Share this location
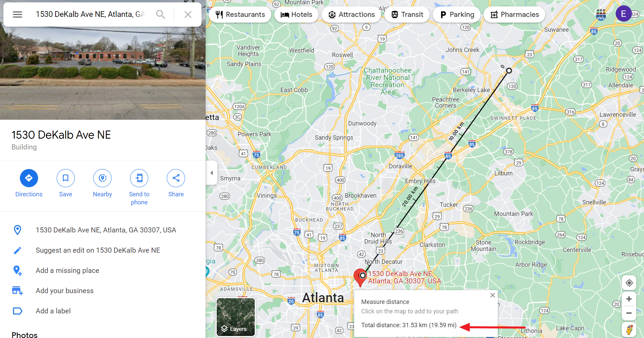This screenshot has width=644, height=338. tap(176, 184)
